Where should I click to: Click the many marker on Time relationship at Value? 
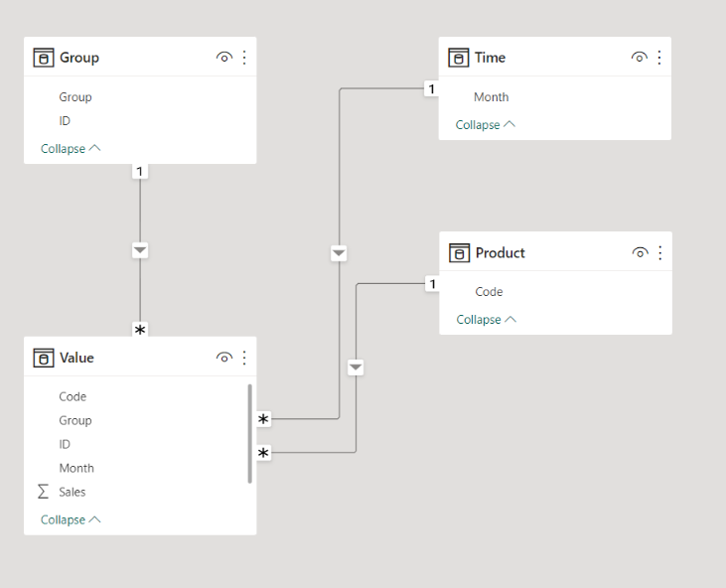(x=263, y=419)
